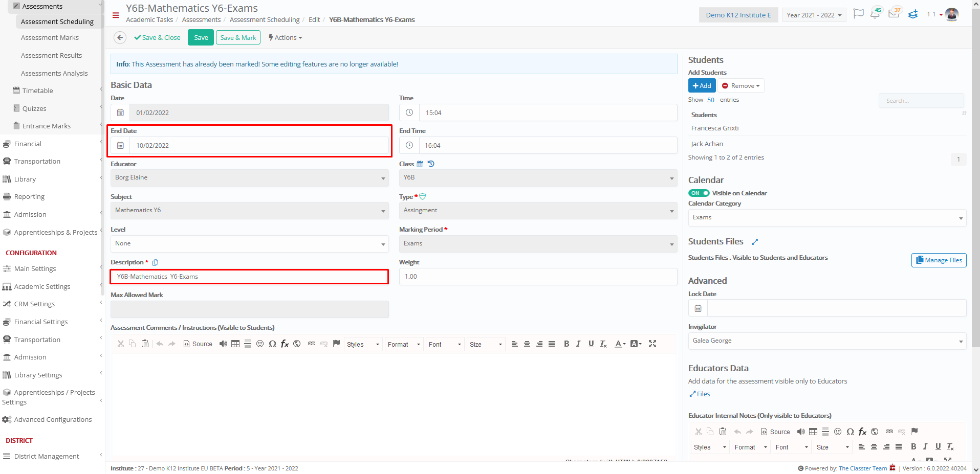
Task: Open Format dropdown in Assessment Comments editor
Action: tap(404, 344)
